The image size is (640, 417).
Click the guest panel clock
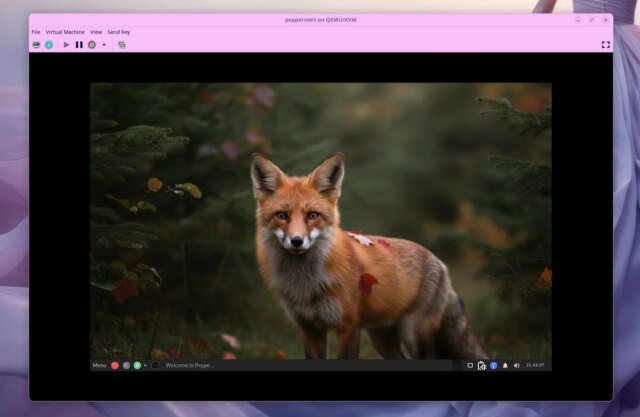[535, 366]
